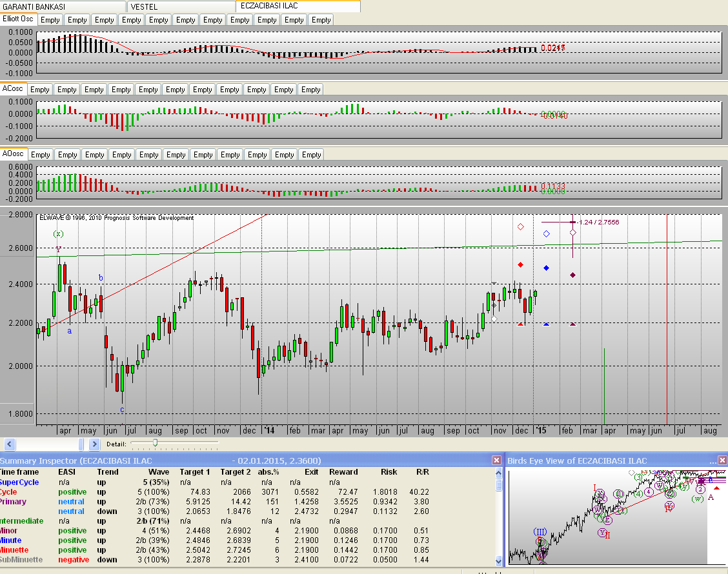This screenshot has height=574, width=728.
Task: Click the SuperCycle time frame row
Action: tap(19, 482)
